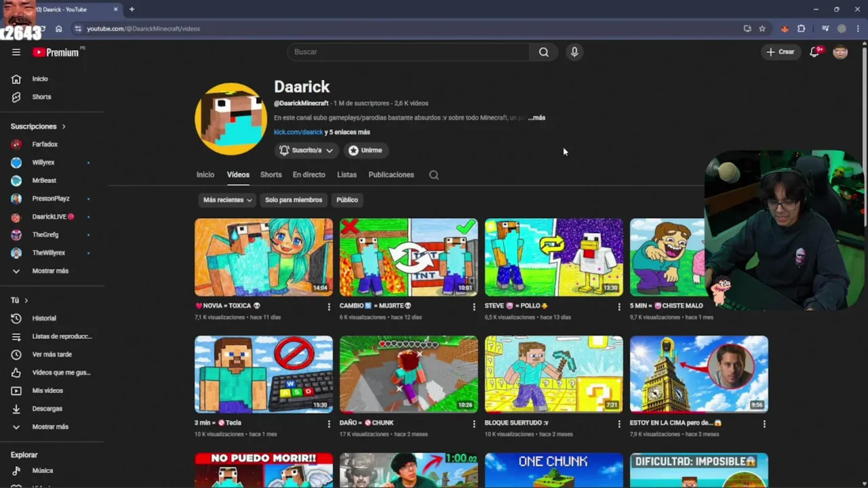Screen dimensions: 868x488
Task: Expand the Tú section header
Action: click(19, 300)
